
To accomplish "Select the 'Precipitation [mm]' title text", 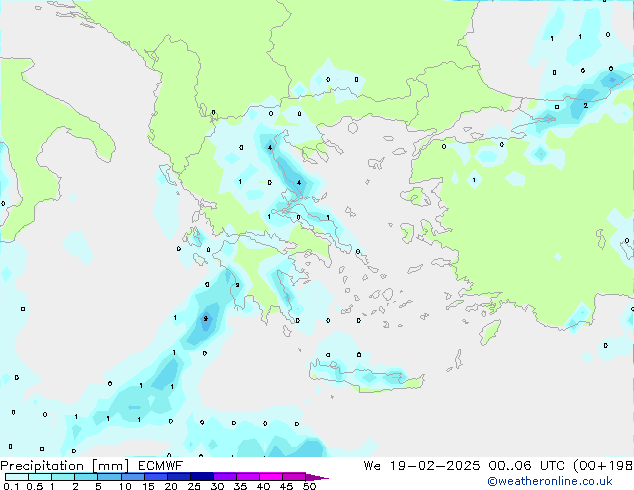I will point(65,466).
